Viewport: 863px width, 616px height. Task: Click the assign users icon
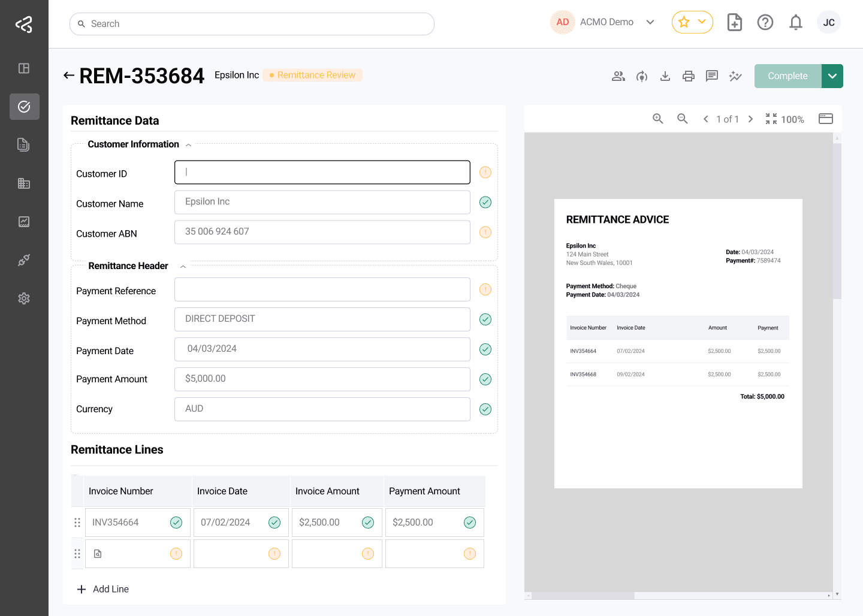[618, 76]
